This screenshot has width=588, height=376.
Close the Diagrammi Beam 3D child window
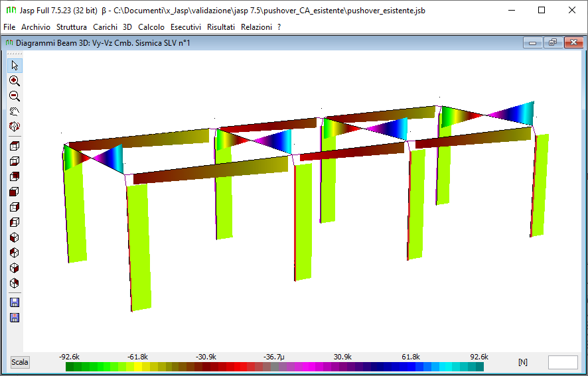click(x=573, y=42)
